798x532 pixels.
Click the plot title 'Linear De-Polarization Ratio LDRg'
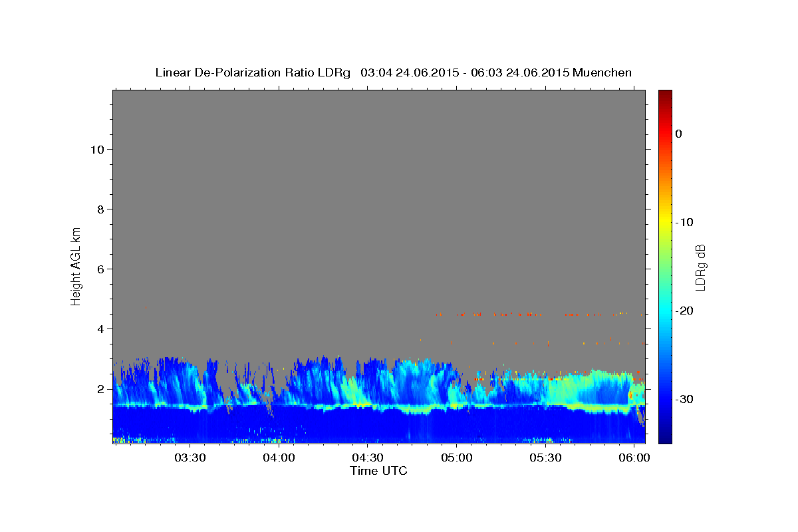click(253, 72)
